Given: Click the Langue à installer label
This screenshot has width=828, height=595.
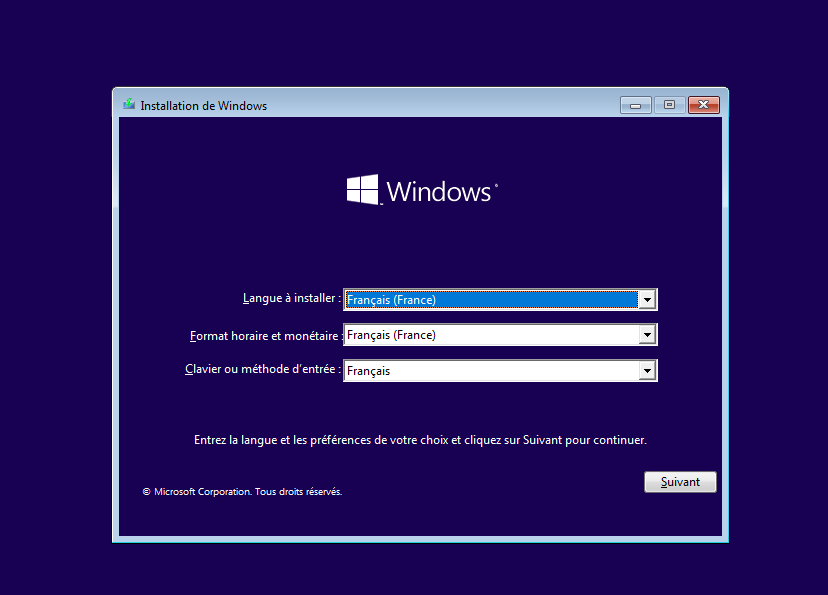Looking at the screenshot, I should [291, 299].
